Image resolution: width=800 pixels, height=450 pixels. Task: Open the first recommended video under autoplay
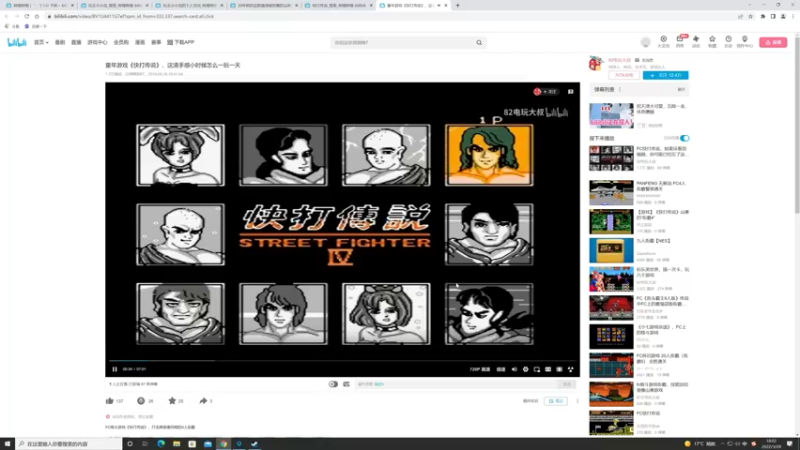click(x=611, y=158)
